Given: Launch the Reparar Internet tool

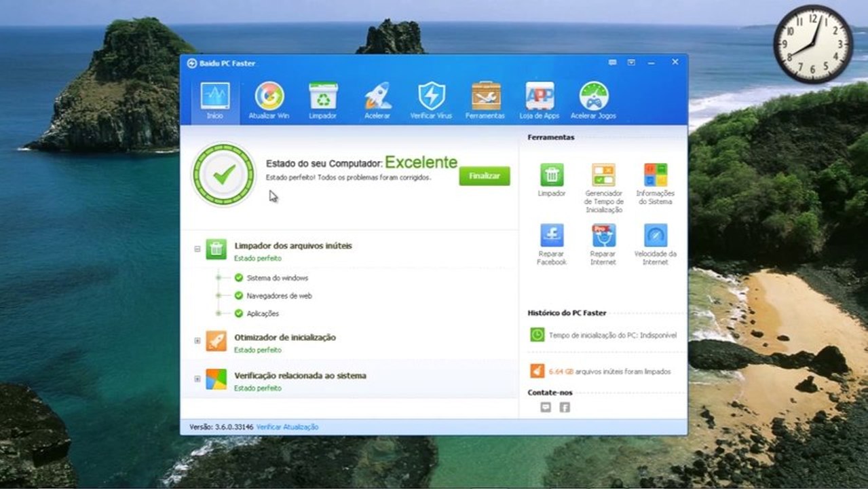Looking at the screenshot, I should click(x=603, y=244).
